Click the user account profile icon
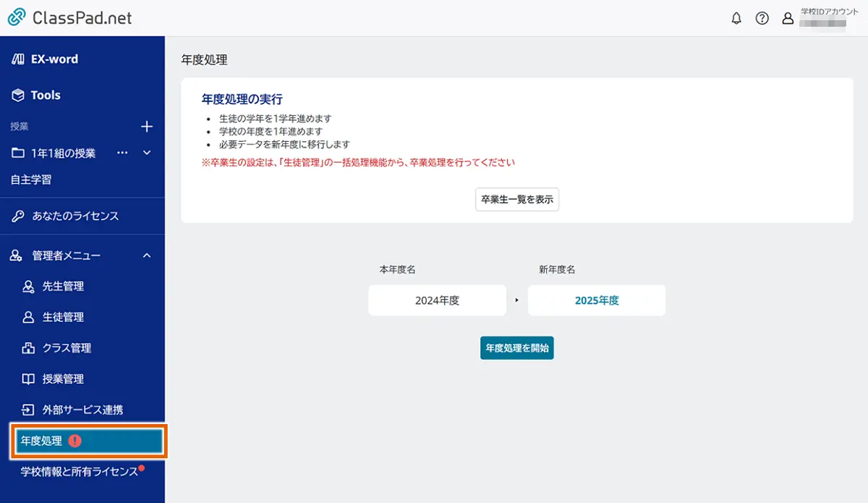Viewport: 868px width, 503px height. click(788, 19)
